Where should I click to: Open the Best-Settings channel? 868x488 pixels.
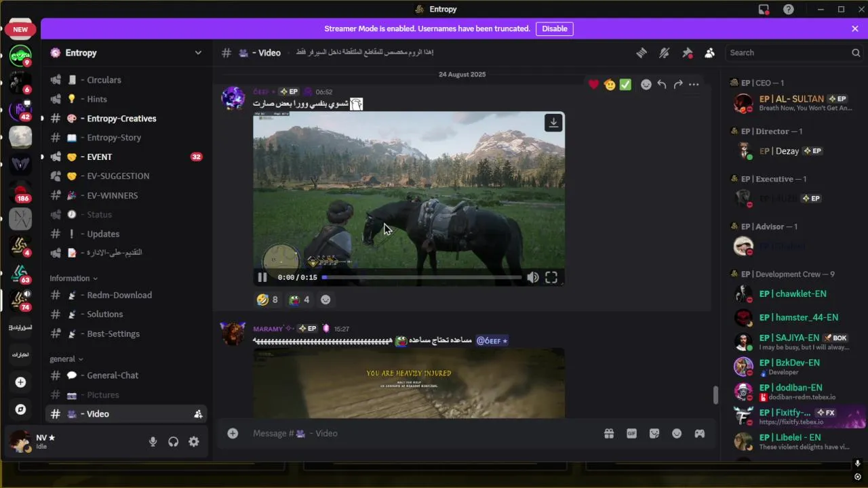[x=126, y=333]
